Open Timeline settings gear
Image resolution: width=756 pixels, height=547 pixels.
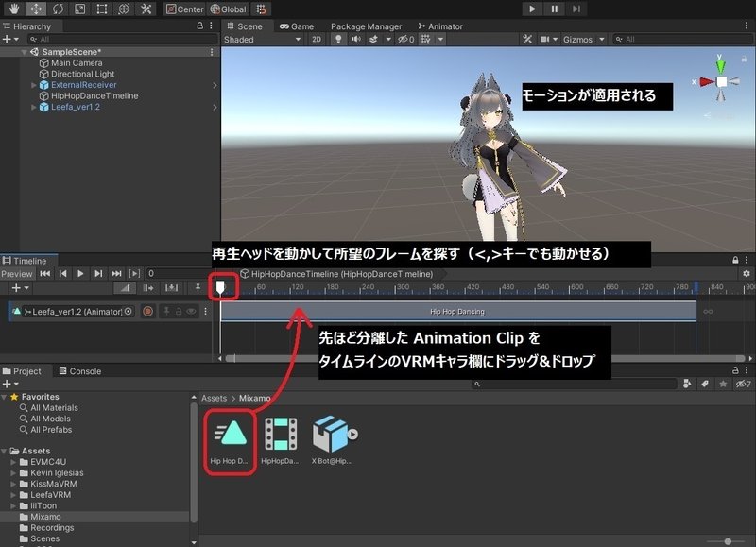pyautogui.click(x=747, y=274)
